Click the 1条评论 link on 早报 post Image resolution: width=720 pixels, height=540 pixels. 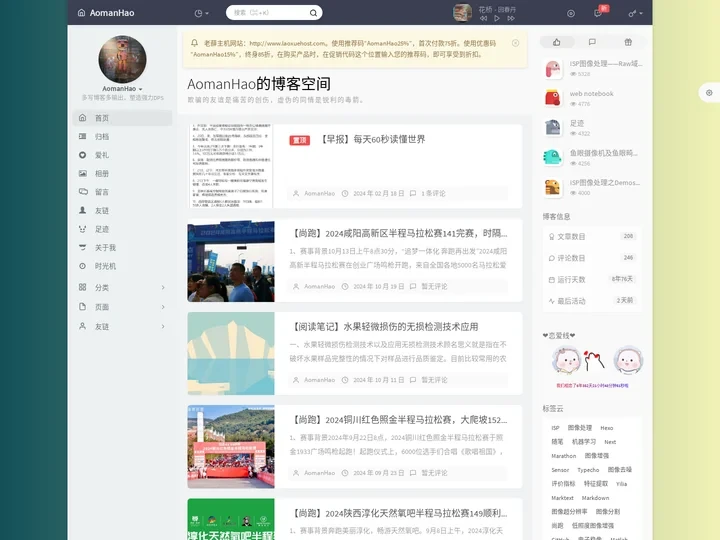433,193
